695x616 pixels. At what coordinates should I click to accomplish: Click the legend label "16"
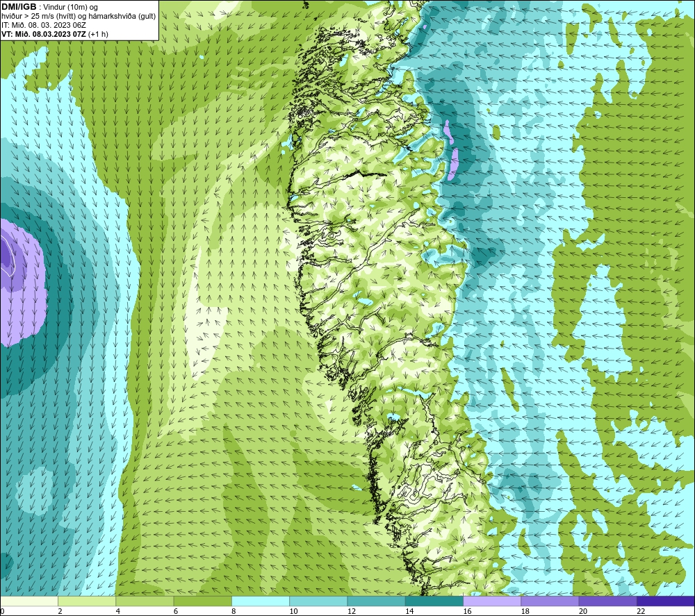pos(467,612)
